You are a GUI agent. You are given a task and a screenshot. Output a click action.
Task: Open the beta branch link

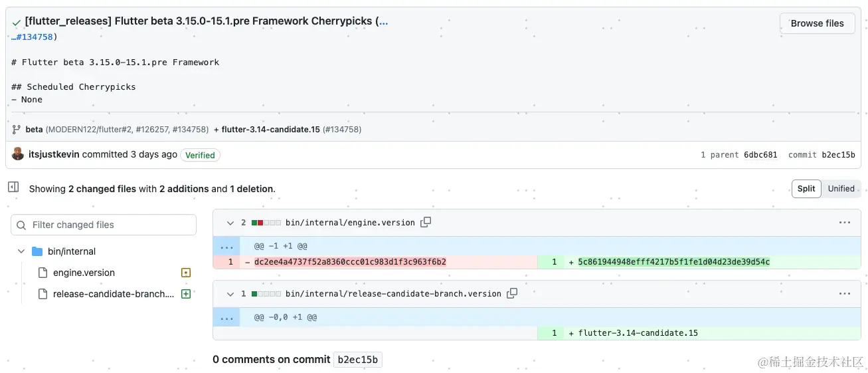[x=35, y=130]
